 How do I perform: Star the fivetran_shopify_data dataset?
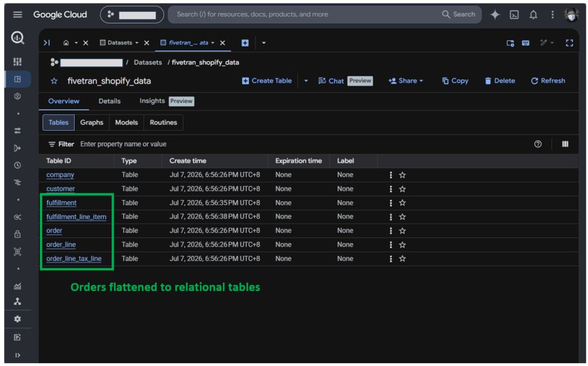54,81
